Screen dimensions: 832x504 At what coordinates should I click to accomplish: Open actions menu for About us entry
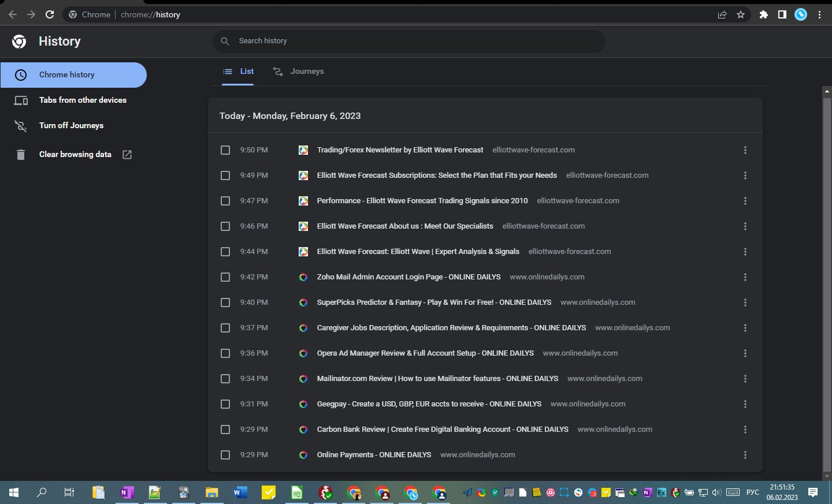[x=745, y=226]
